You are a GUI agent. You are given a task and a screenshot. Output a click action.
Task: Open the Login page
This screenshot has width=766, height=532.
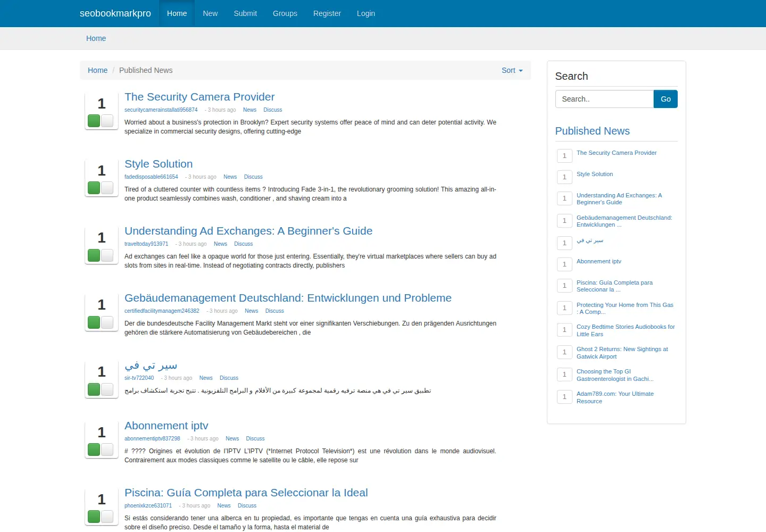[x=366, y=13]
